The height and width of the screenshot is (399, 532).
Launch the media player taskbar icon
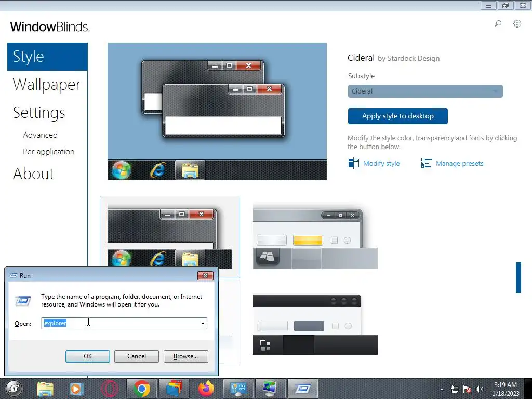pyautogui.click(x=77, y=389)
